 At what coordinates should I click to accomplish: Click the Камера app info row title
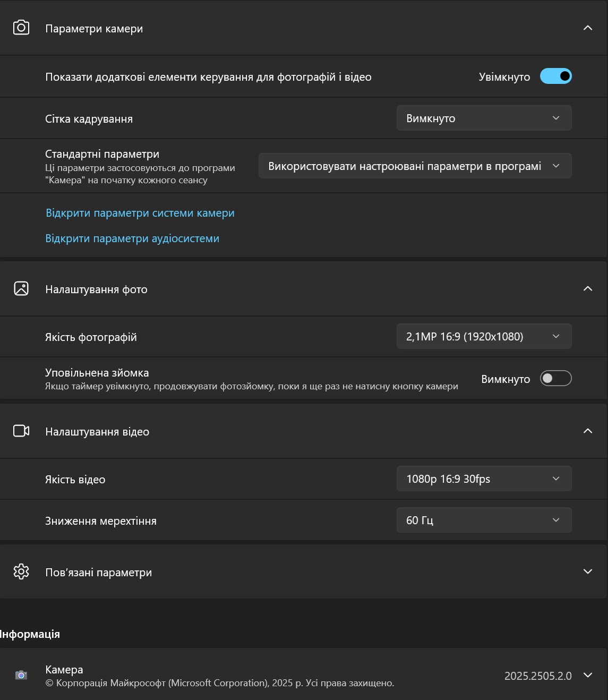tap(64, 669)
